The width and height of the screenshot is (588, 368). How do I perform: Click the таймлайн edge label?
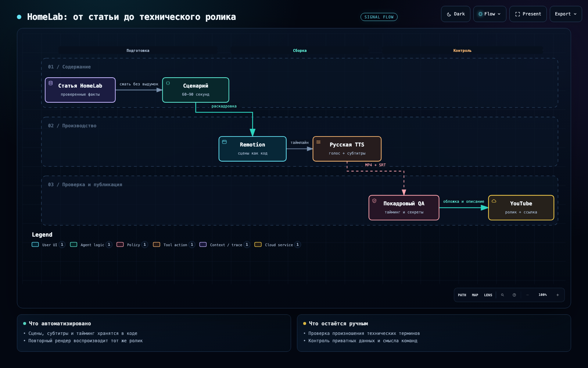(x=300, y=143)
